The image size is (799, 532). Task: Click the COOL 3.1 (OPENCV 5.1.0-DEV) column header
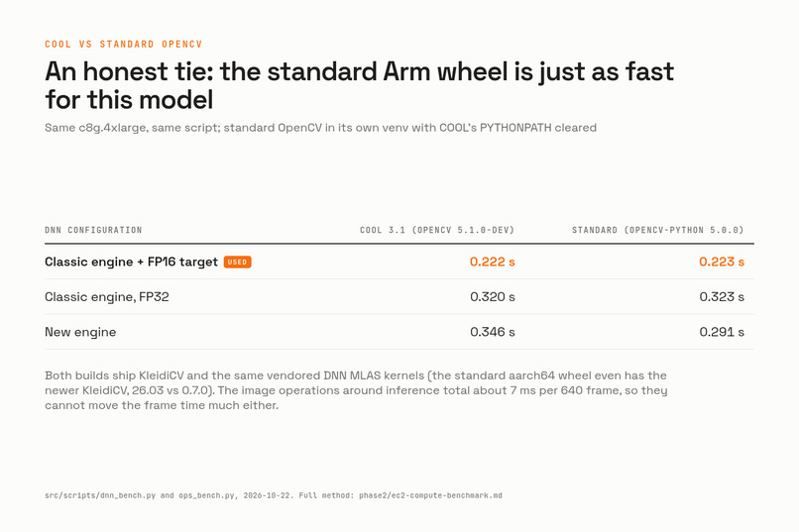tap(437, 230)
